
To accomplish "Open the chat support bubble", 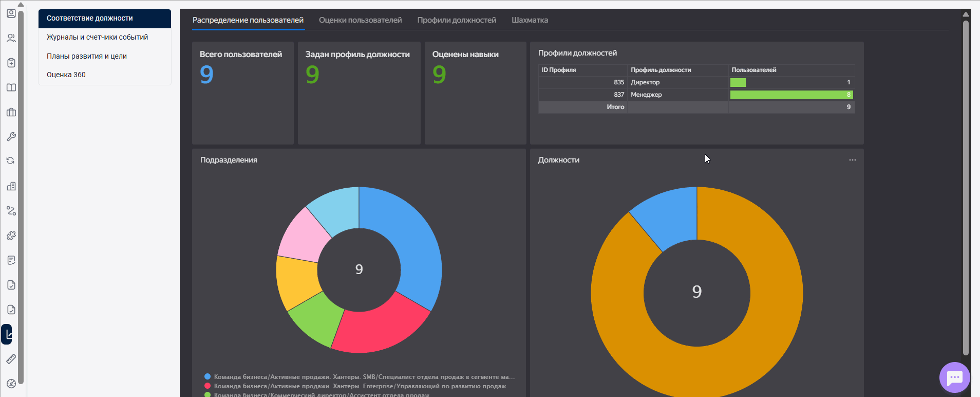I will [x=954, y=378].
